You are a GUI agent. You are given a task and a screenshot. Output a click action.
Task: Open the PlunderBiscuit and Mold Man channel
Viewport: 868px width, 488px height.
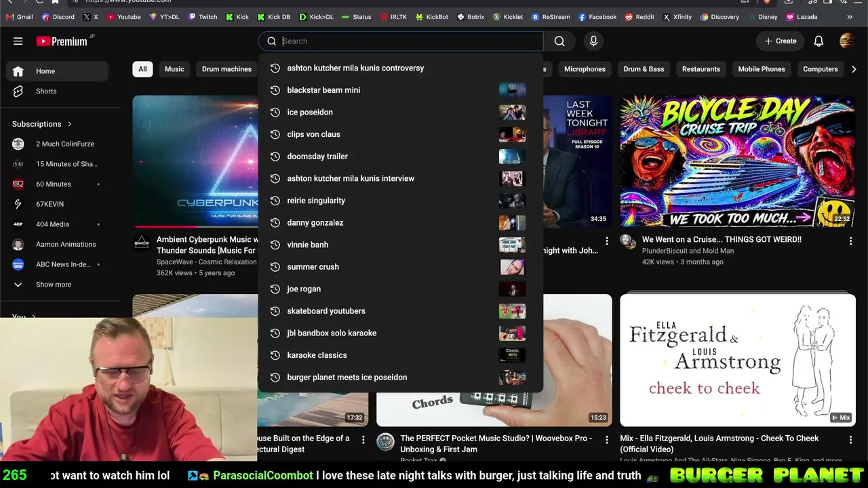point(688,251)
